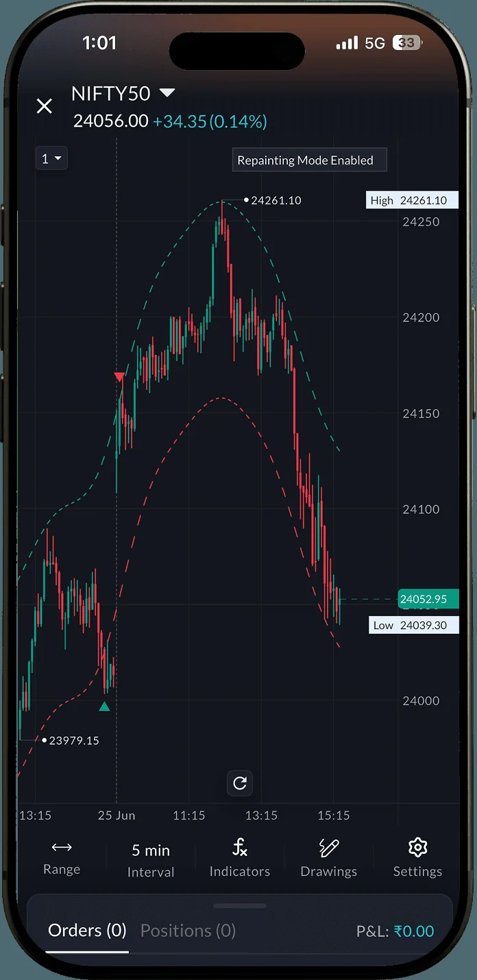Viewport: 477px width, 980px height.
Task: Click the 11:15 time axis label
Action: tap(189, 816)
